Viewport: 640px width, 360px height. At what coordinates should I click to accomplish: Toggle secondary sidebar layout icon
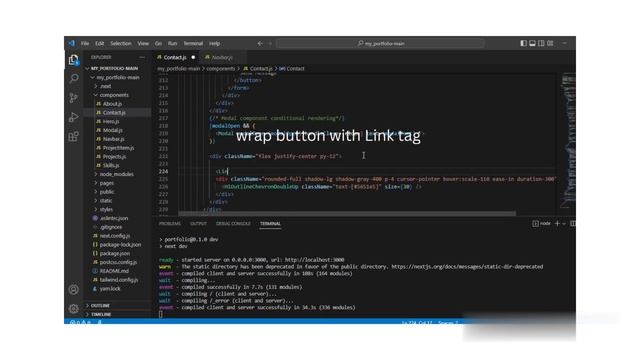click(541, 43)
